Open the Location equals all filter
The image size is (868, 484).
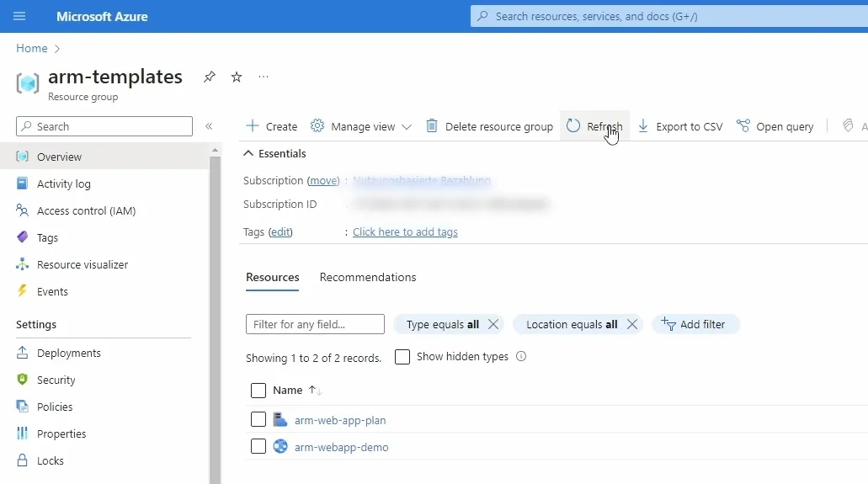tap(572, 325)
